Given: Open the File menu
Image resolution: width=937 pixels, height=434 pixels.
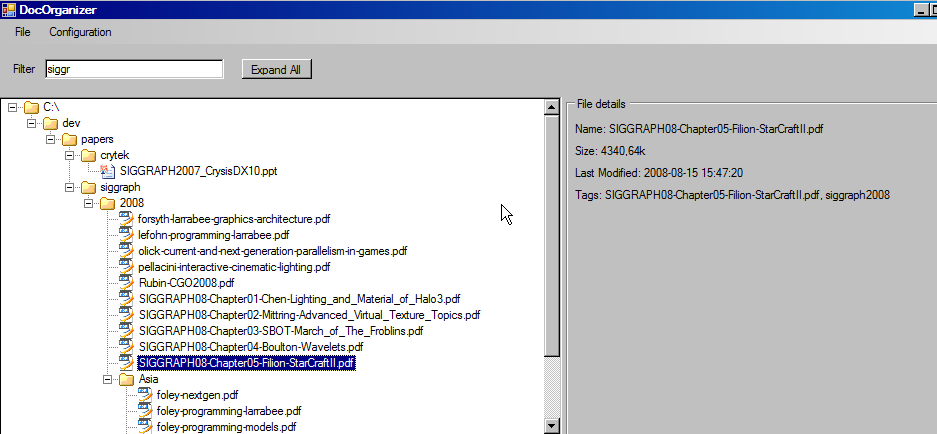Looking at the screenshot, I should 23,32.
